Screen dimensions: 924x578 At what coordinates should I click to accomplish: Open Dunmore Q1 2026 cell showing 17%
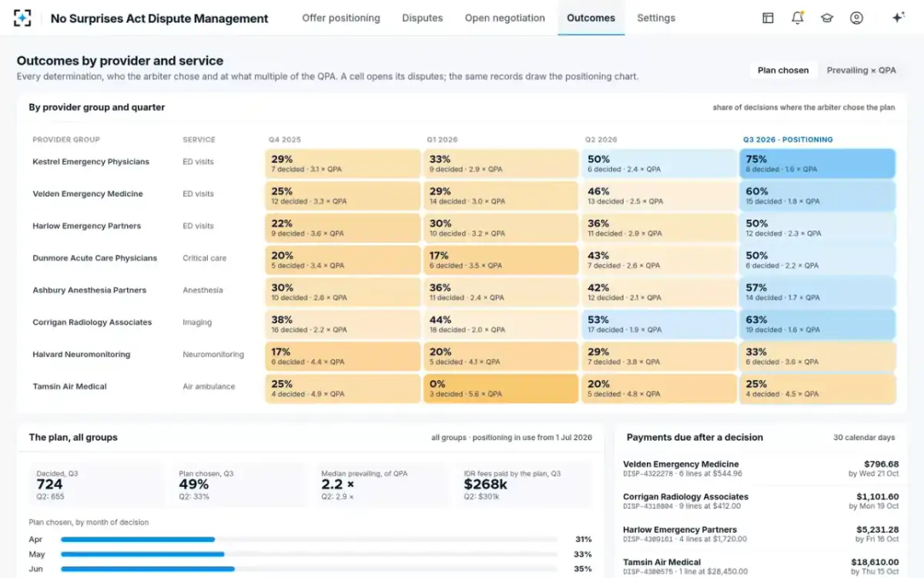point(500,260)
